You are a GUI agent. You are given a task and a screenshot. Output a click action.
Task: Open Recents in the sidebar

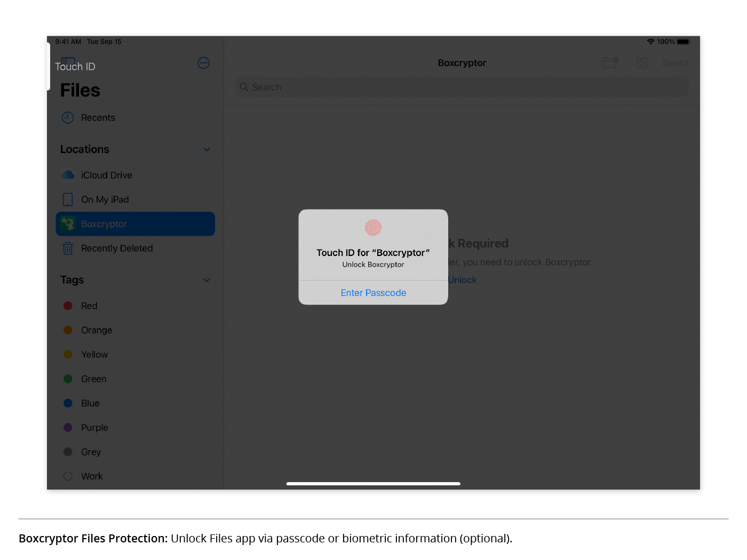point(136,117)
